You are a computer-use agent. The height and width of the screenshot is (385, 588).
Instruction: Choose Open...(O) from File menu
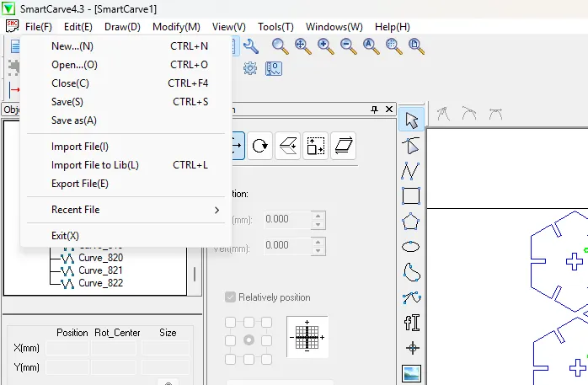126,65
